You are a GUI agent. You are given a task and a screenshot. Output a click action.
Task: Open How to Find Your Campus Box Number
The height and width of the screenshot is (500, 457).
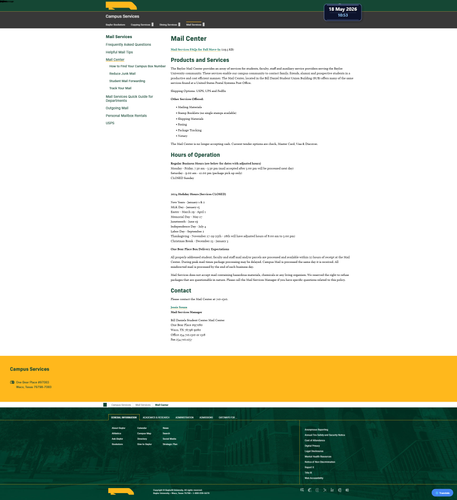click(x=137, y=66)
